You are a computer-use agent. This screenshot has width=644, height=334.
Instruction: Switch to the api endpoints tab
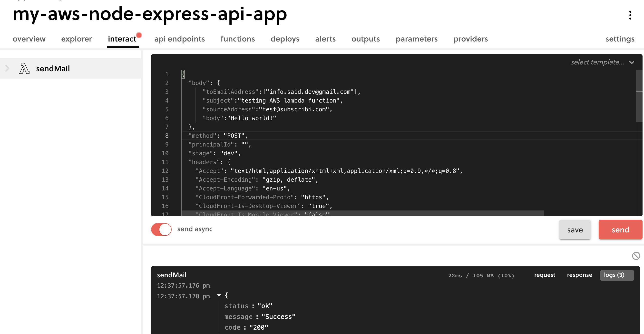click(179, 39)
